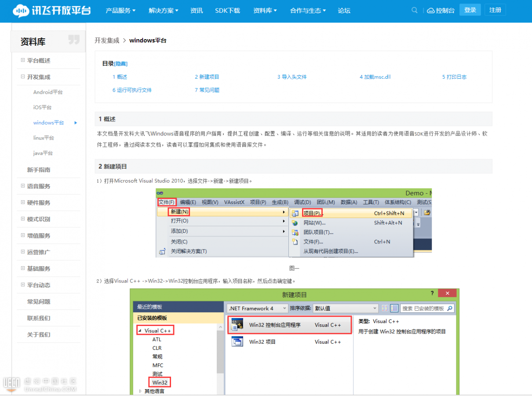Select linux平台 in the sidebar
532x396 pixels.
point(44,138)
